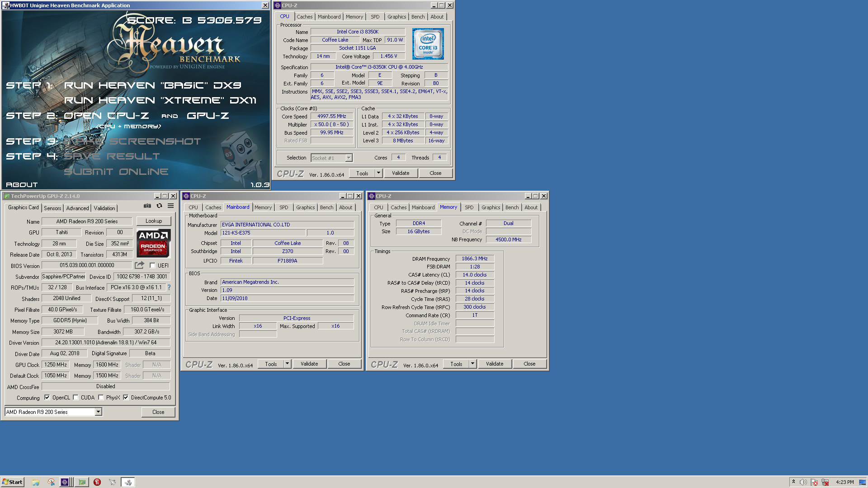This screenshot has width=868, height=488.
Task: Open the GPU-Z hamburger menu icon
Action: pos(170,206)
